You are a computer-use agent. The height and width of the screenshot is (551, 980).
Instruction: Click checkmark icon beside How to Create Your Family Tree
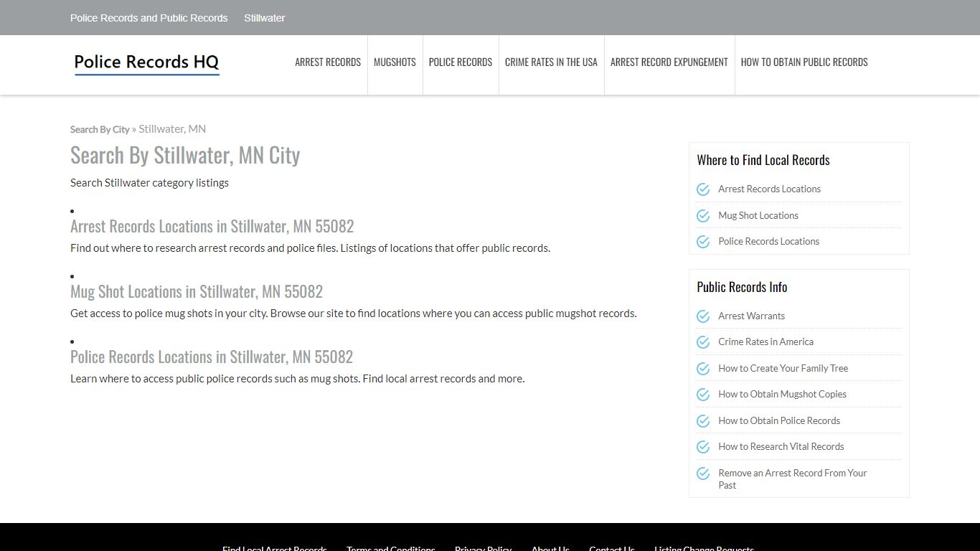[703, 369]
